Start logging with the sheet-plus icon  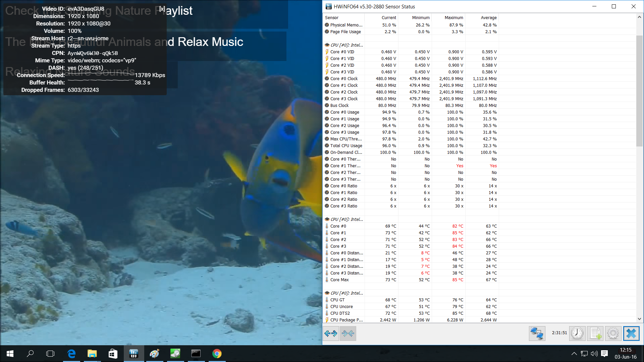pos(595,333)
